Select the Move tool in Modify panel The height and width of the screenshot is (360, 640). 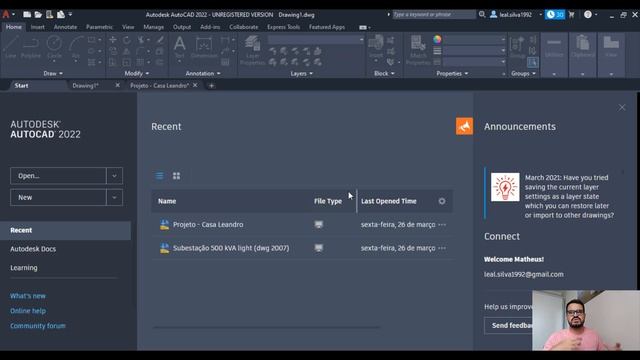[113, 40]
